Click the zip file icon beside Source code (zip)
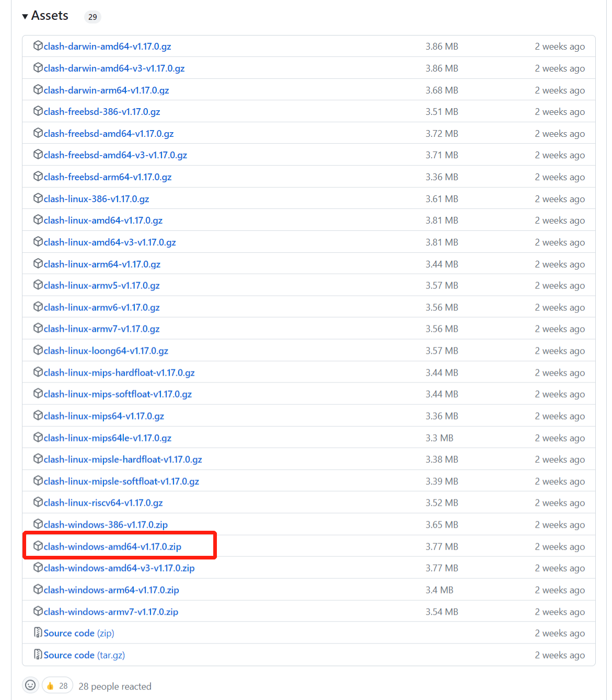 38,633
